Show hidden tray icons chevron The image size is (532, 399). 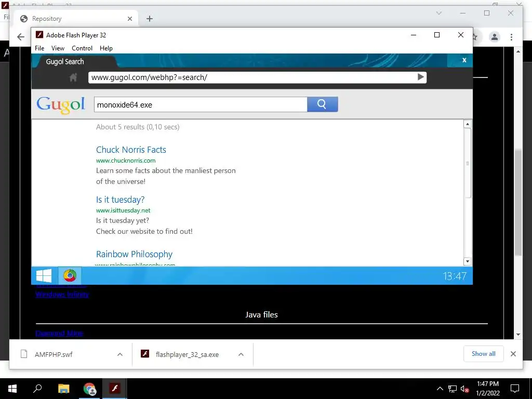(x=440, y=389)
